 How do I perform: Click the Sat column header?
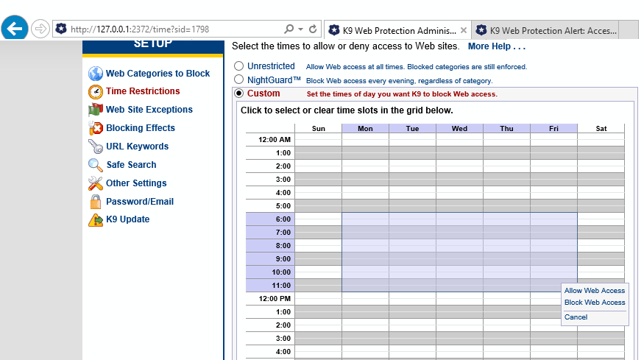(601, 129)
